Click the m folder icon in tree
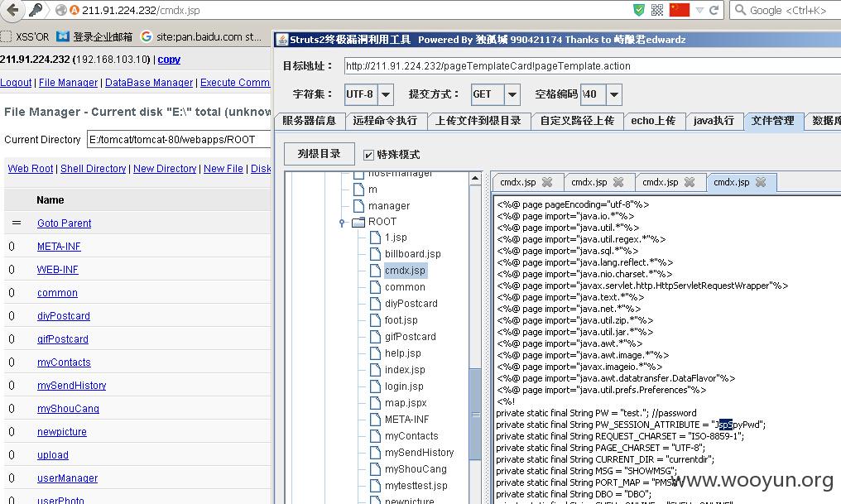The image size is (841, 504). 358,190
